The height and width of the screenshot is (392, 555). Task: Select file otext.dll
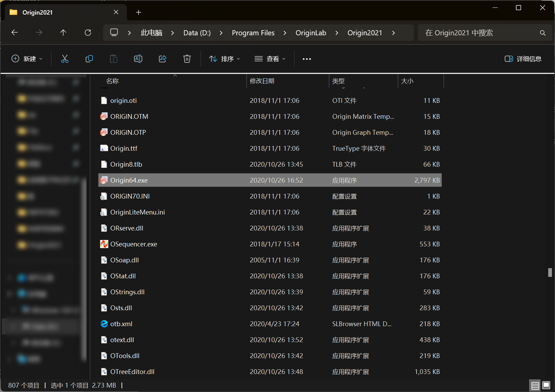click(270, 340)
